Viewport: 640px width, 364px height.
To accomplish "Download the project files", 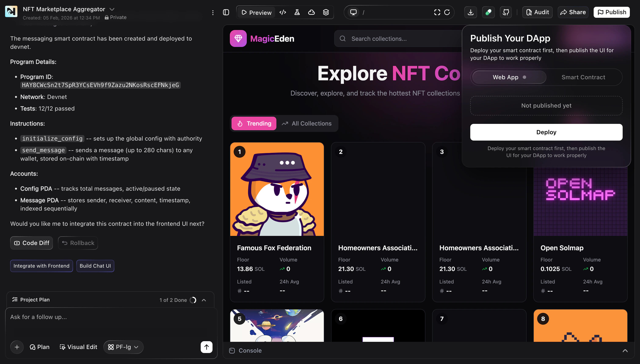I will 470,12.
